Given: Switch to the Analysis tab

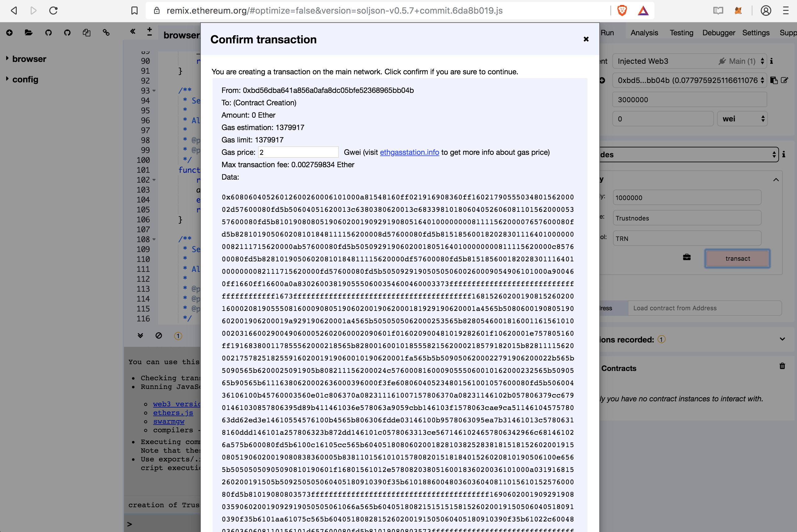Looking at the screenshot, I should click(x=644, y=33).
